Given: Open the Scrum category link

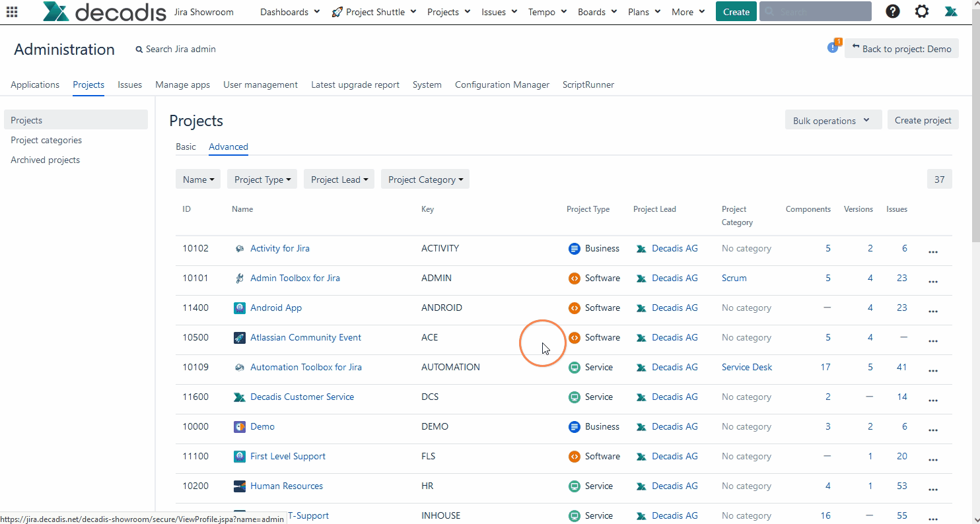Looking at the screenshot, I should (734, 278).
